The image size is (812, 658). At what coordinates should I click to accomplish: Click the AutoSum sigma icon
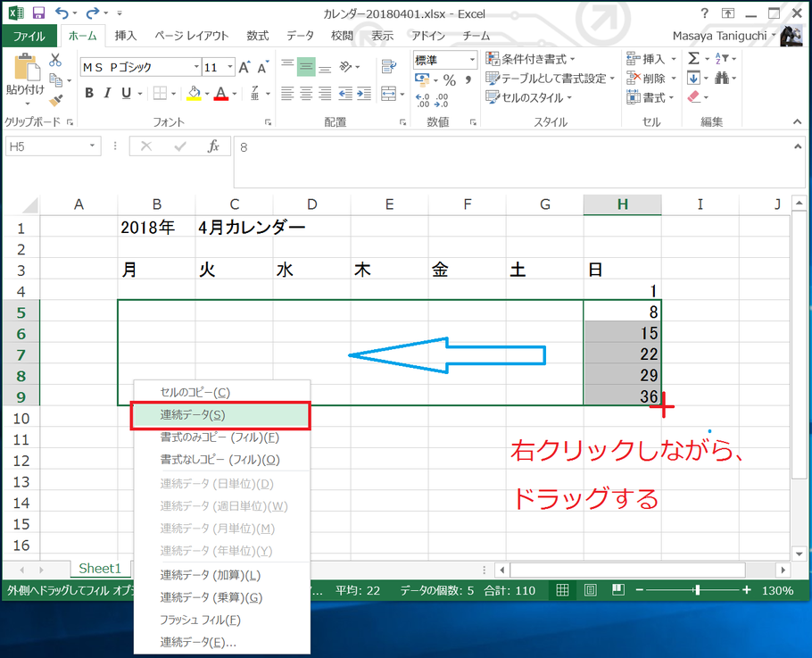(693, 58)
